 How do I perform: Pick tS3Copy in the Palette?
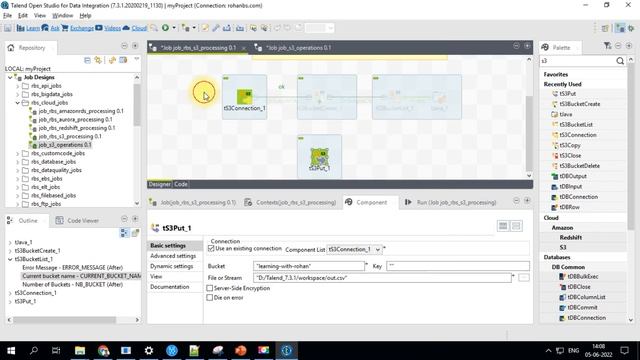570,145
